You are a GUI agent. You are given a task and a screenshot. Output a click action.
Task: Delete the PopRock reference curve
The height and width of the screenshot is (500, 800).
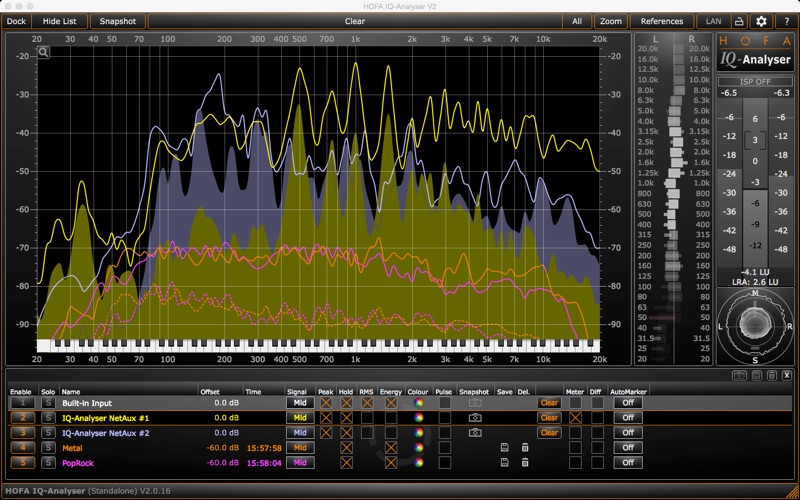click(524, 463)
